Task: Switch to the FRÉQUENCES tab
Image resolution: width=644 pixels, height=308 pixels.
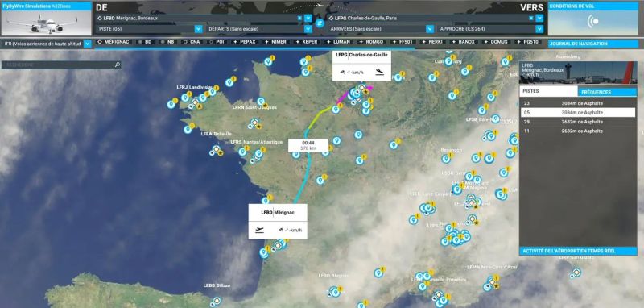Action: [608, 92]
